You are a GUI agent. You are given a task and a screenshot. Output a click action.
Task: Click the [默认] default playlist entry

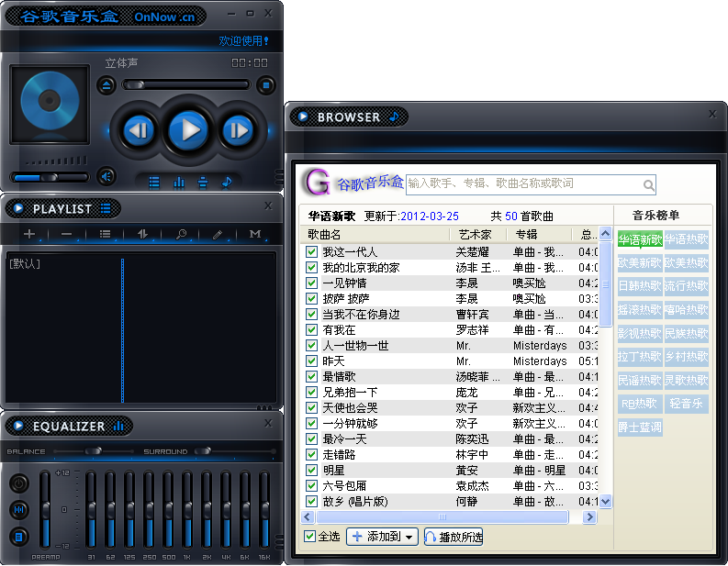tap(25, 264)
